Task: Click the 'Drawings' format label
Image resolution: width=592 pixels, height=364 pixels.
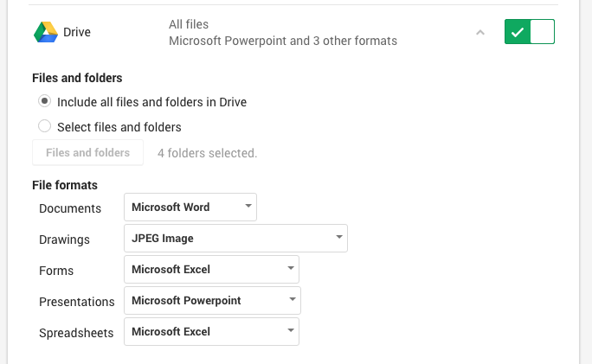Action: [x=65, y=239]
